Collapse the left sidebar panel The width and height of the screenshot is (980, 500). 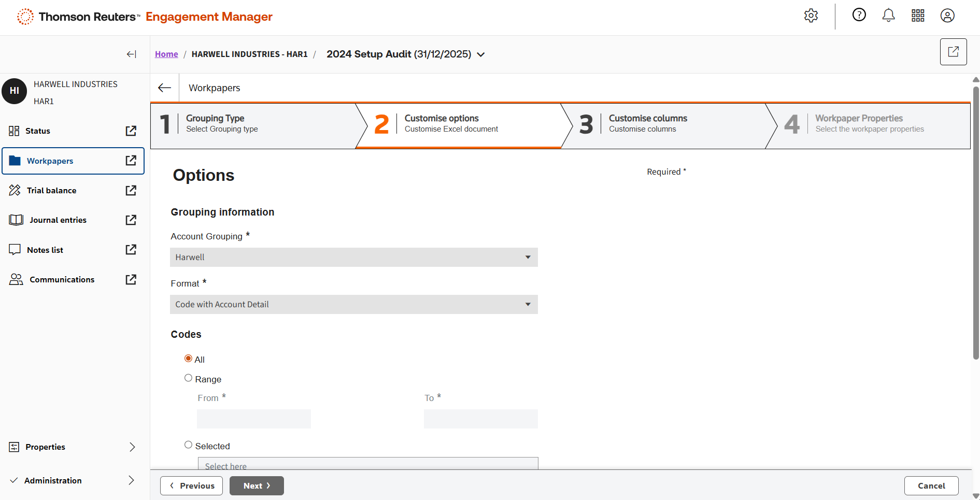(x=132, y=54)
